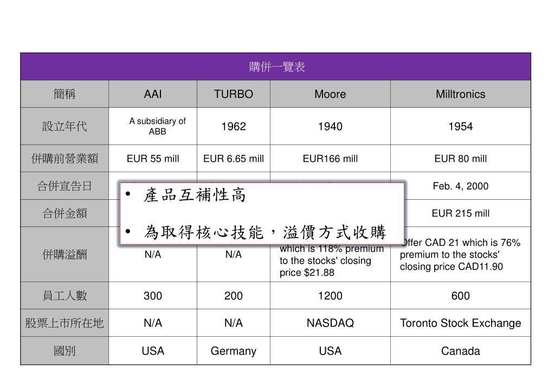Click the table title 購併一覽表
Screen dimensions: 555x392
click(x=277, y=67)
